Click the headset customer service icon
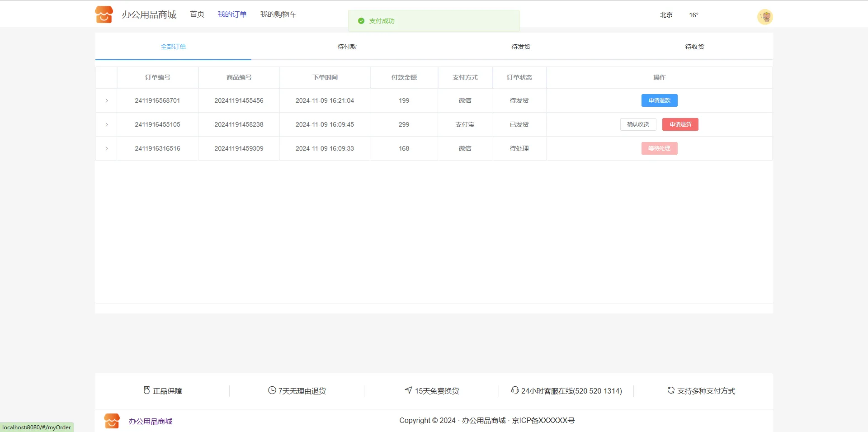Screen dimensions: 868x432 click(x=514, y=390)
